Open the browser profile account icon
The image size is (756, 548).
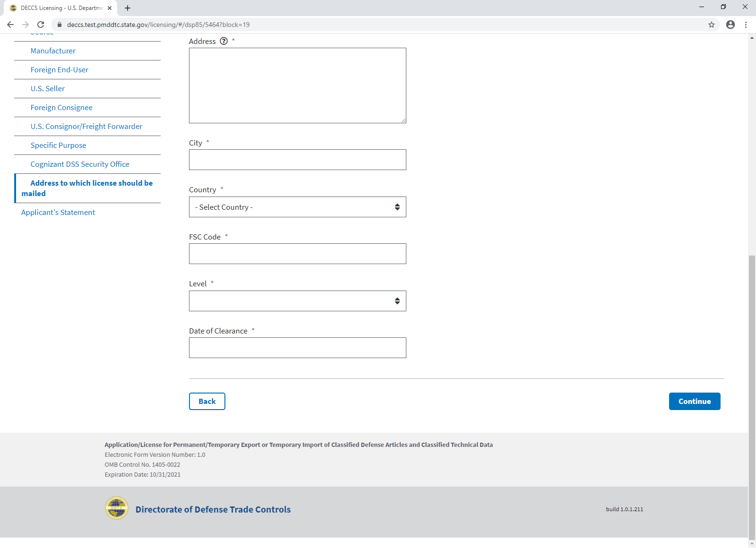[x=730, y=25]
